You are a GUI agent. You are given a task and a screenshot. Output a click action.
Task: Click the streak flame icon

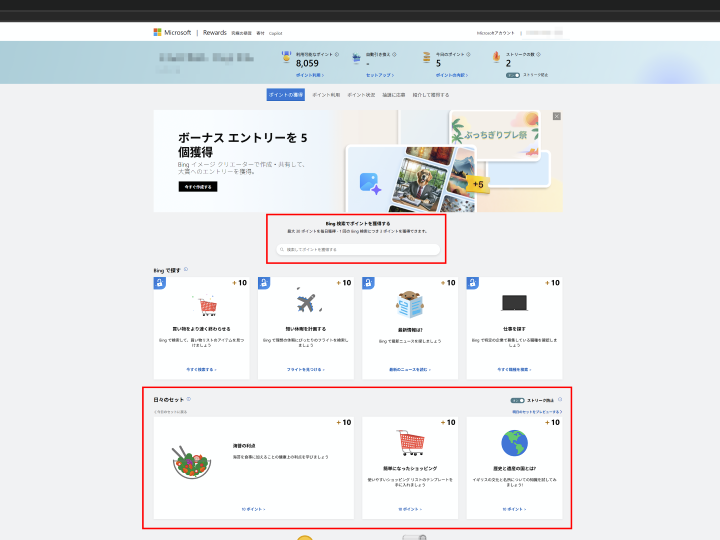pyautogui.click(x=496, y=57)
